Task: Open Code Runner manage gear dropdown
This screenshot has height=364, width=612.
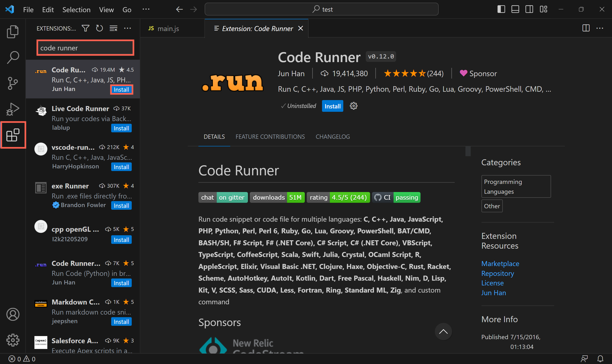Action: tap(354, 106)
